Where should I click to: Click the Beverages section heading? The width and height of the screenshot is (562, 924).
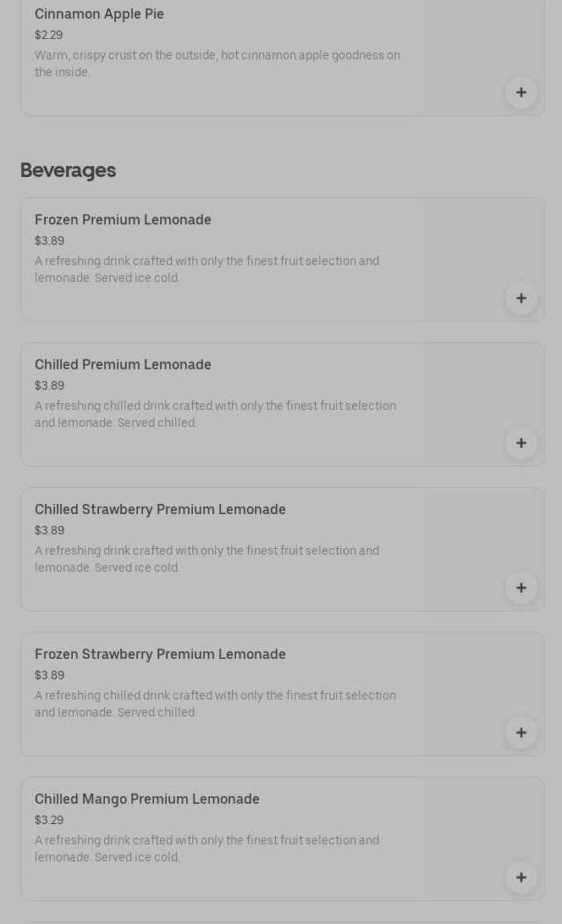(68, 170)
